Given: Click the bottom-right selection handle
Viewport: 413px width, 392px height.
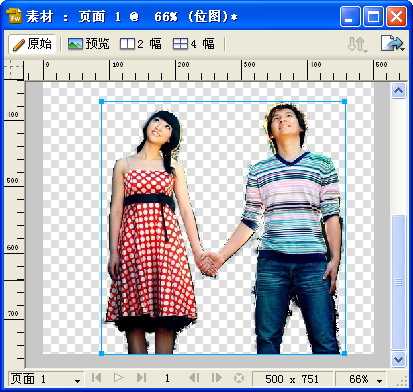Looking at the screenshot, I should (344, 353).
